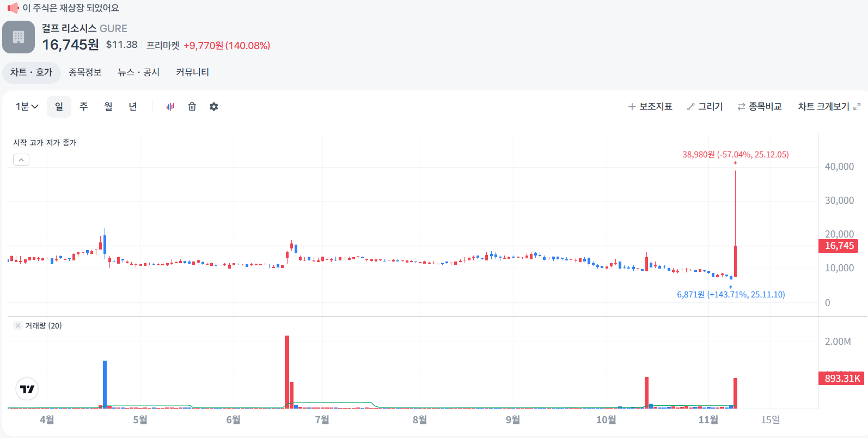This screenshot has height=438, width=868.
Task: Open chart settings gear icon
Action: pos(214,107)
